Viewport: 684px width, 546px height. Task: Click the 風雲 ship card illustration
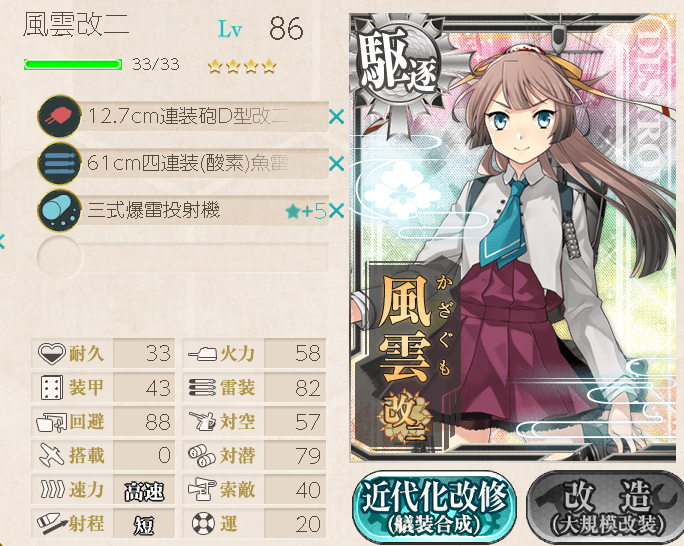coord(513,238)
